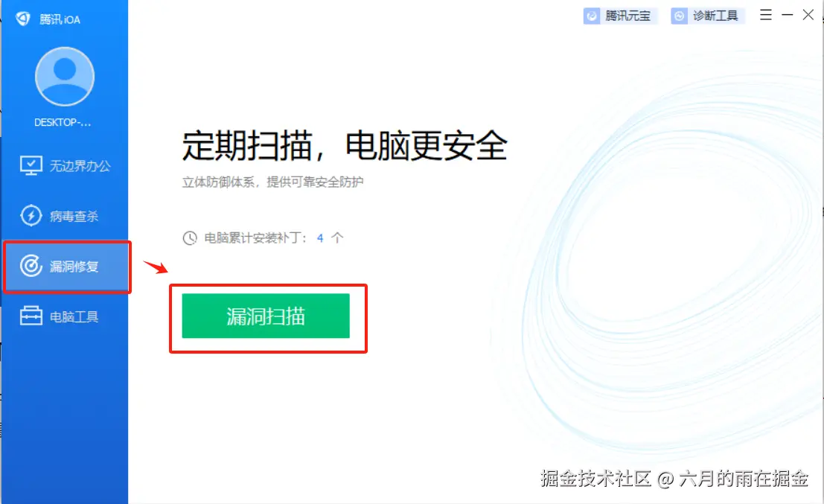This screenshot has height=504, width=824.
Task: Go to the 电脑工具 section label
Action: (74, 317)
